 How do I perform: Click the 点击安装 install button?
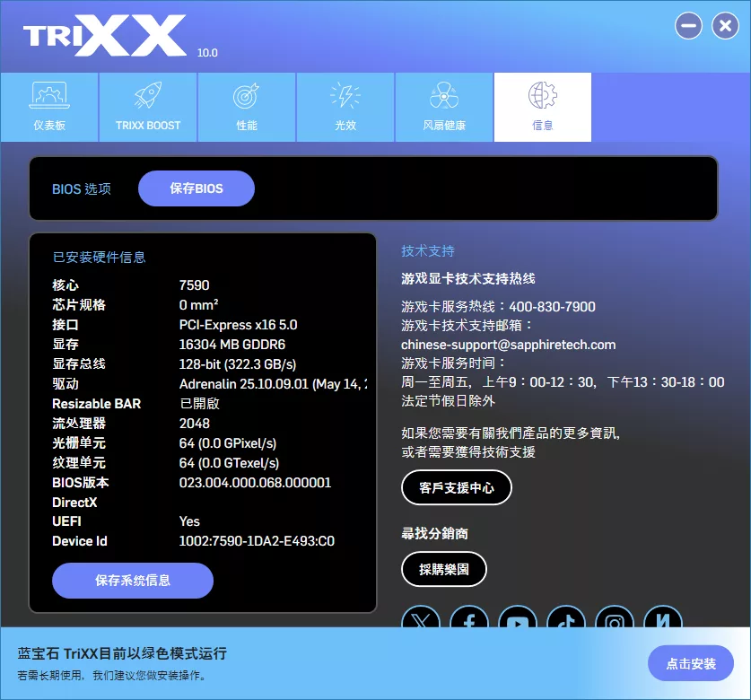[x=691, y=663]
